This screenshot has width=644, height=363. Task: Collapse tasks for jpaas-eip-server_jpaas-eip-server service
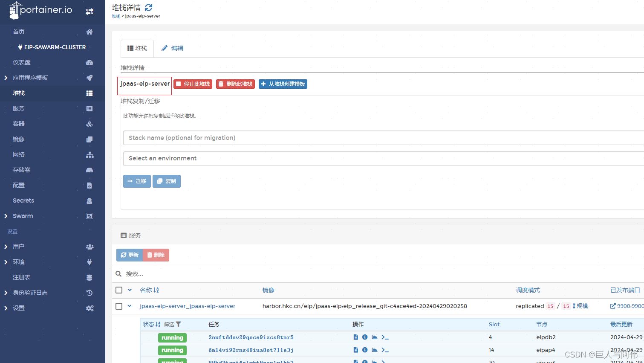click(x=129, y=306)
